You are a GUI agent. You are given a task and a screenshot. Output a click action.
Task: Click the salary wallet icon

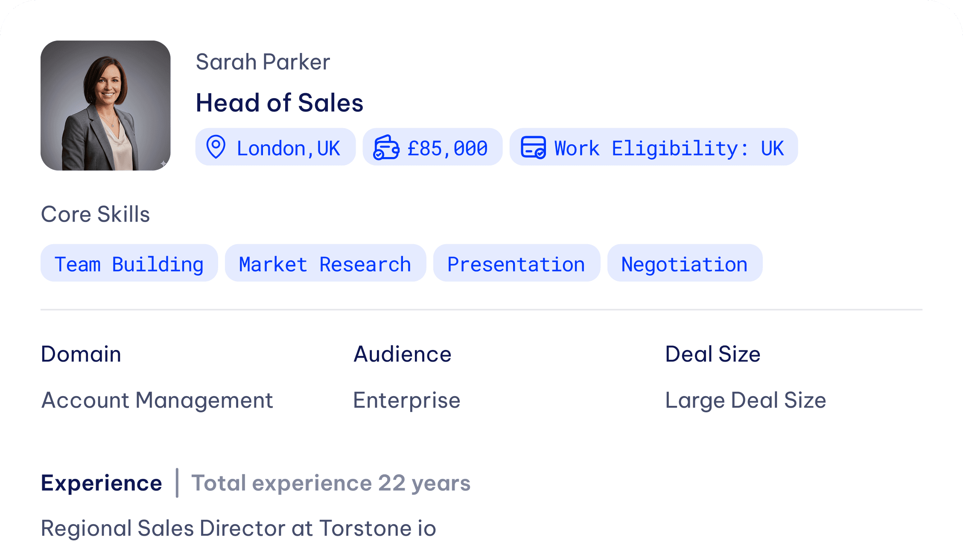[386, 147]
